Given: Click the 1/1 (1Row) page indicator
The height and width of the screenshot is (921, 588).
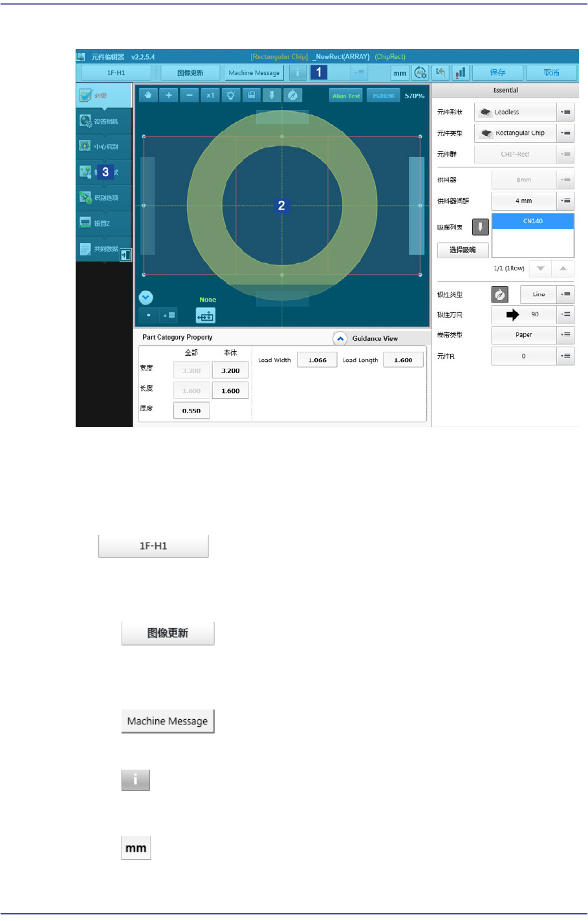Looking at the screenshot, I should tap(508, 268).
